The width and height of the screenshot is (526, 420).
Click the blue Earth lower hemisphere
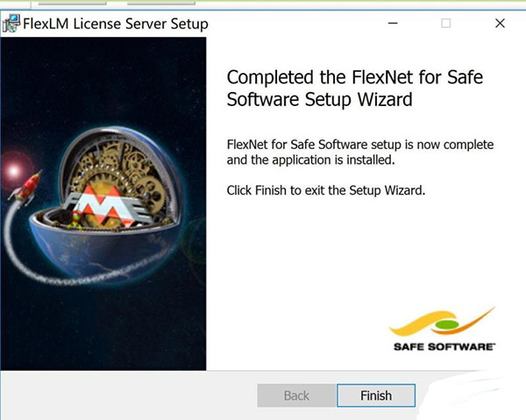pyautogui.click(x=104, y=248)
